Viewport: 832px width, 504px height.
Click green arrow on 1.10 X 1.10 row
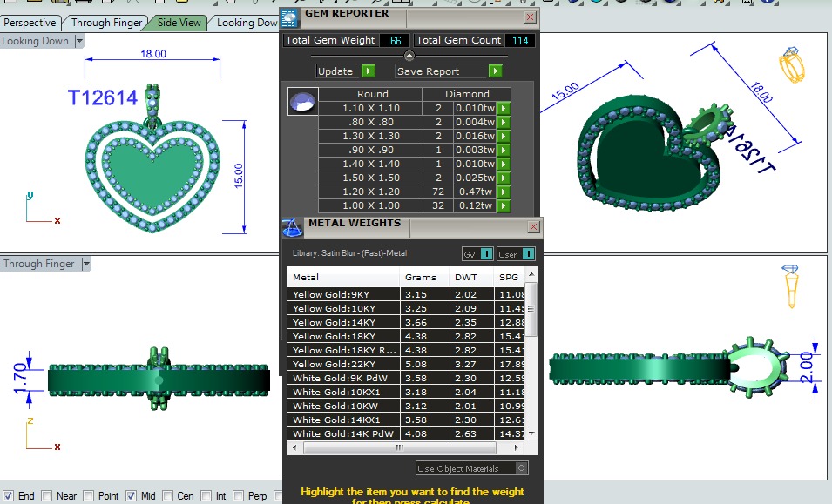[503, 109]
